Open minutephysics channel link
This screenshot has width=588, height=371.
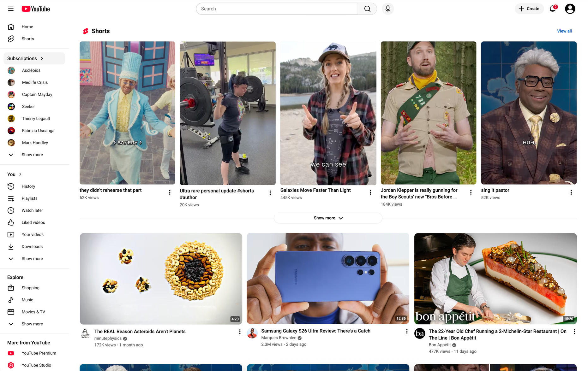(108, 339)
